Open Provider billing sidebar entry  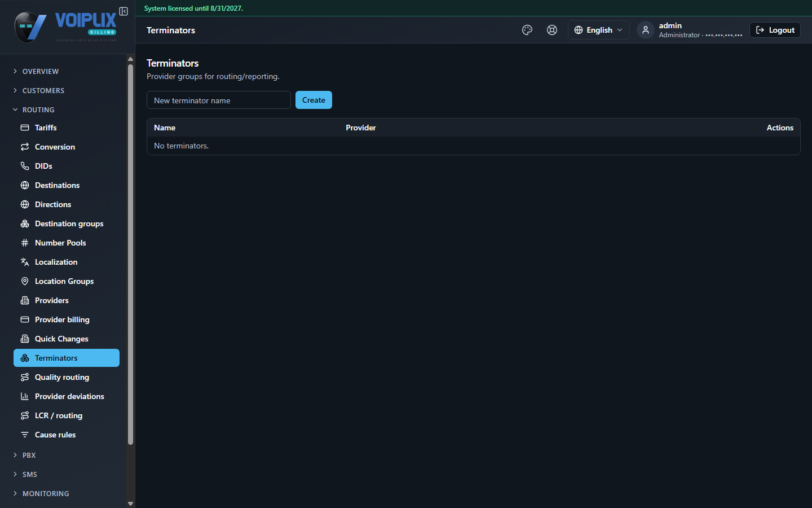(67, 319)
